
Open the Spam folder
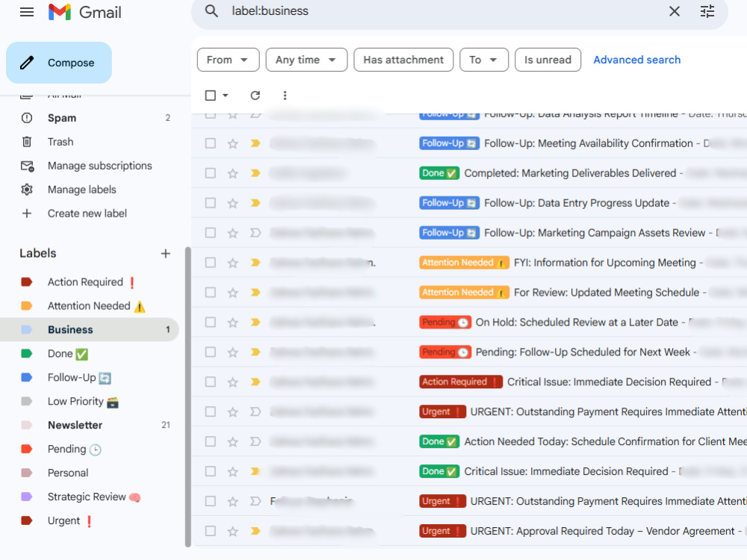(x=90, y=118)
